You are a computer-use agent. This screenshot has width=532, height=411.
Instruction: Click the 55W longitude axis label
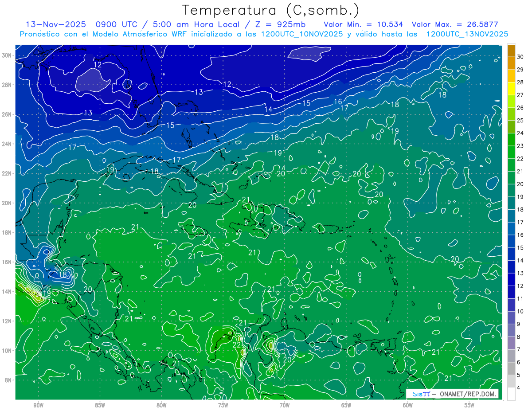tap(469, 405)
